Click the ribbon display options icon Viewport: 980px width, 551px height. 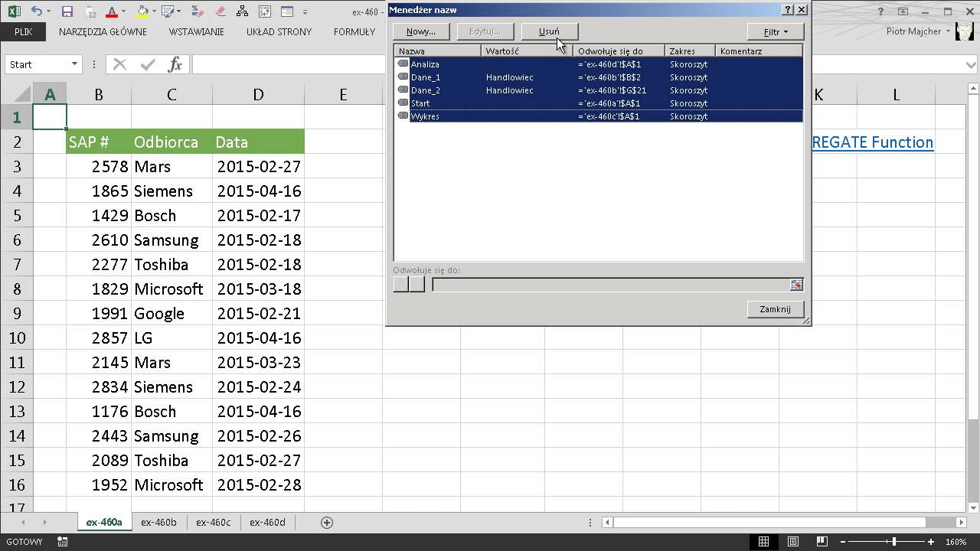pos(903,11)
